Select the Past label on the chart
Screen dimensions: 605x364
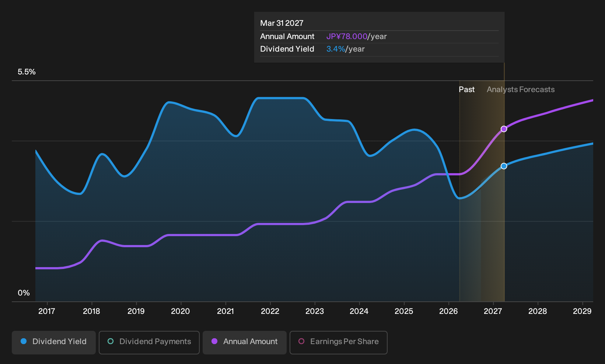pos(466,90)
